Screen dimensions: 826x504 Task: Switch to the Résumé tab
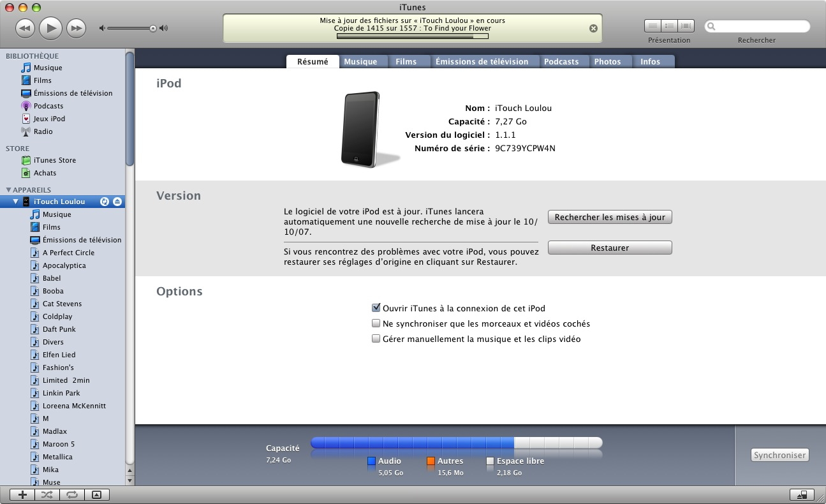(313, 62)
